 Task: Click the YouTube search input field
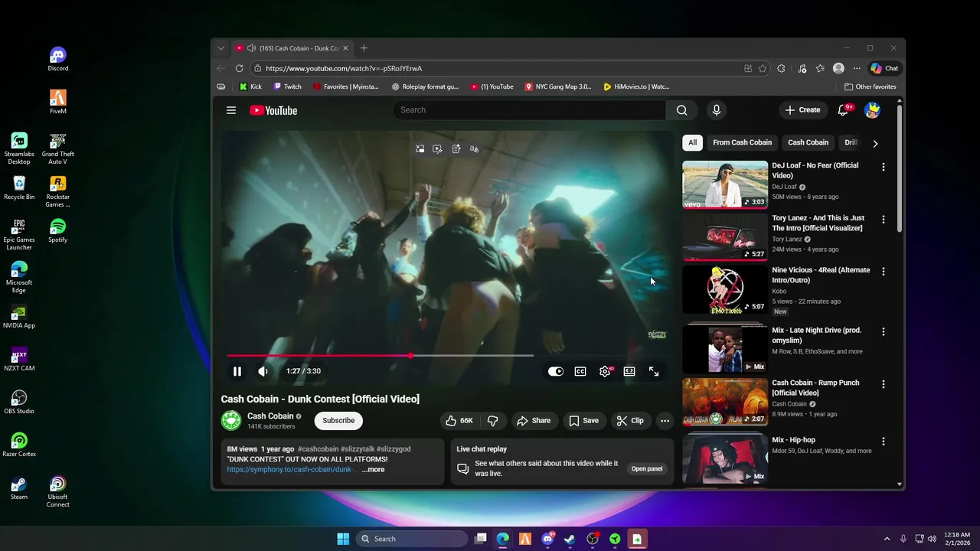[529, 110]
